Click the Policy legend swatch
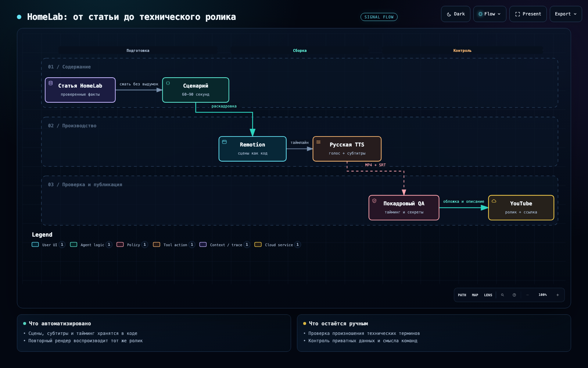 [x=120, y=244]
